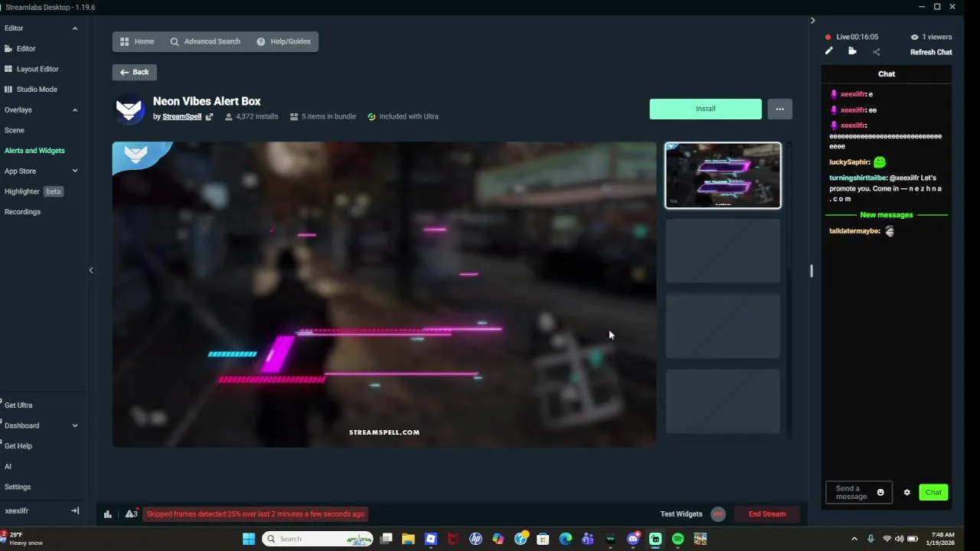Open the AI sidebar item

8,467
